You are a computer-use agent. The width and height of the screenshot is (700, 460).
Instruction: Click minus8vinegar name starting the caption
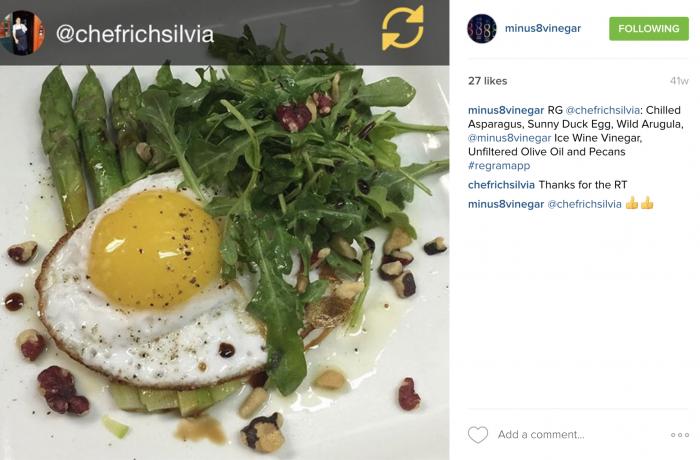(x=506, y=110)
